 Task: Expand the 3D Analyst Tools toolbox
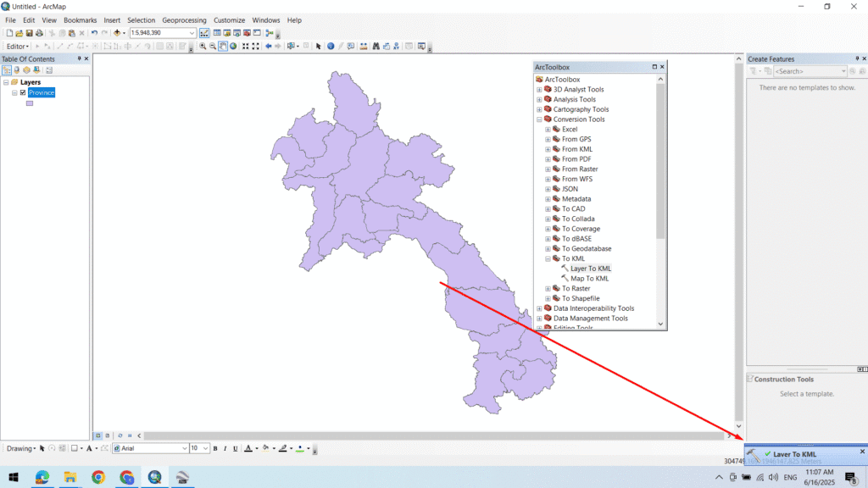click(539, 89)
